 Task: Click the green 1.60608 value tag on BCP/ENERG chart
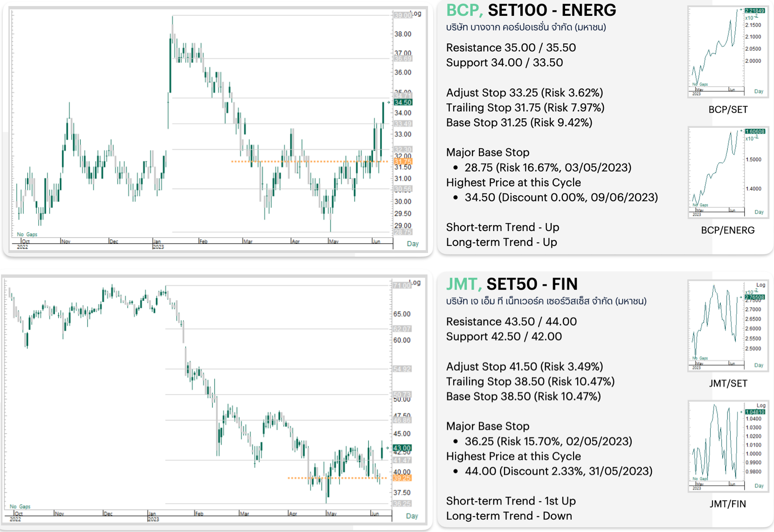click(755, 131)
